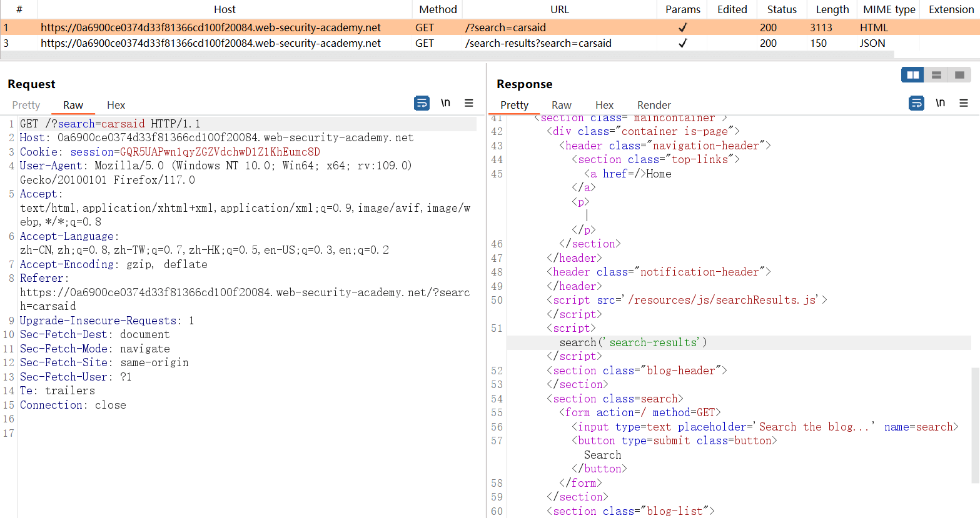
Task: Sort history by MIME type column
Action: tap(889, 9)
